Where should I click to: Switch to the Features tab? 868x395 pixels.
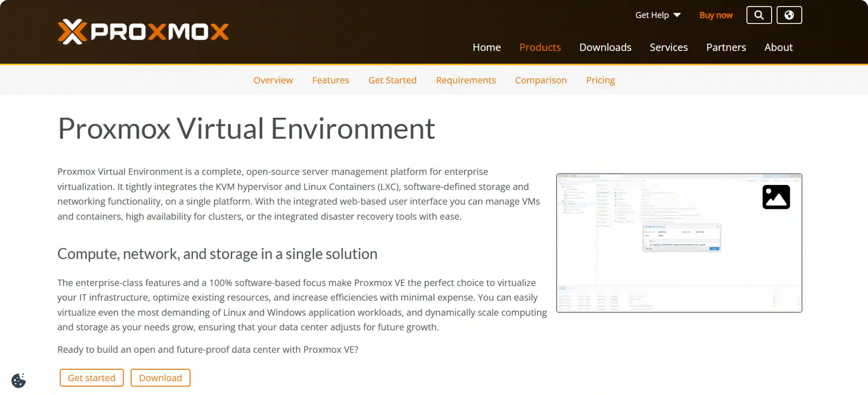[330, 80]
